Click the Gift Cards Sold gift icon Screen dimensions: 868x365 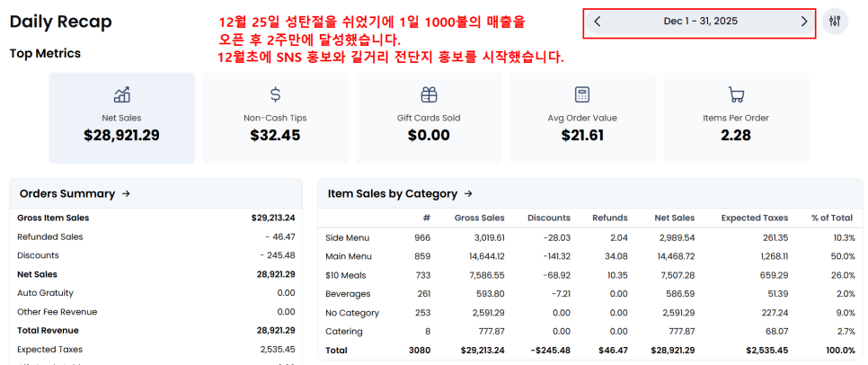pyautogui.click(x=429, y=94)
